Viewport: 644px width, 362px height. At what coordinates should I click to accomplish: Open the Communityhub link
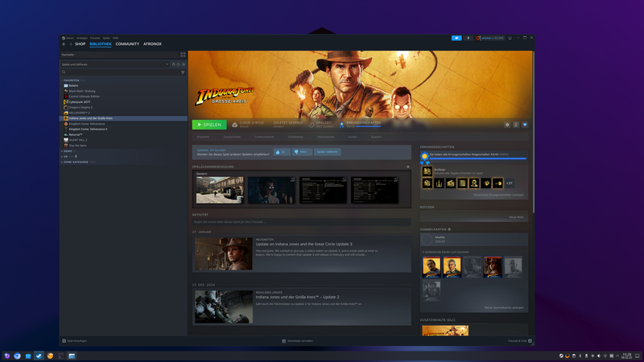(264, 137)
